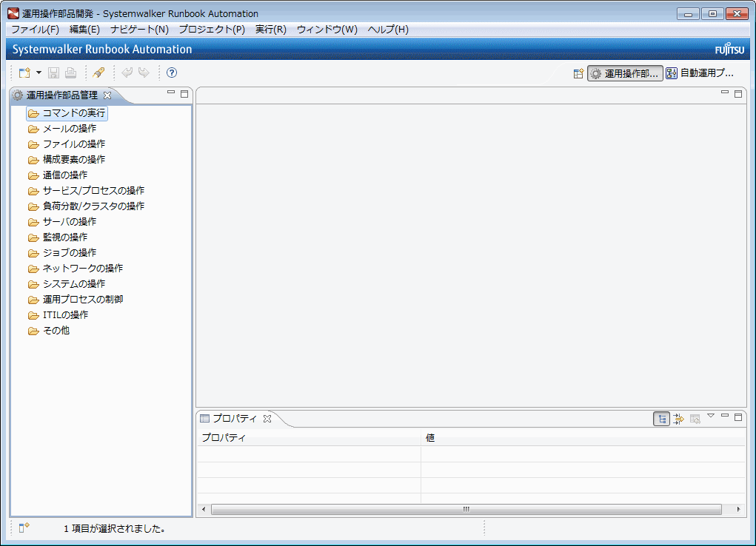
Task: Select the コマンドの実行 folder
Action: click(67, 113)
